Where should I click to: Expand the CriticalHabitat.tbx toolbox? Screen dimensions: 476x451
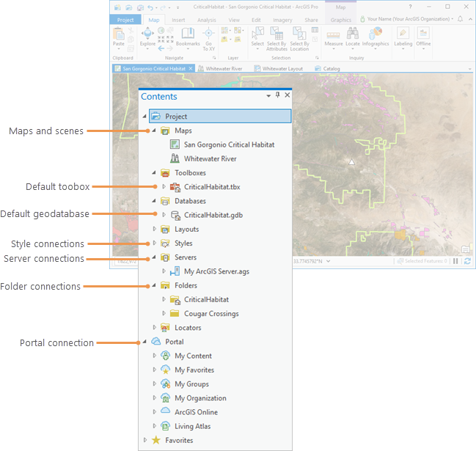[x=164, y=187]
